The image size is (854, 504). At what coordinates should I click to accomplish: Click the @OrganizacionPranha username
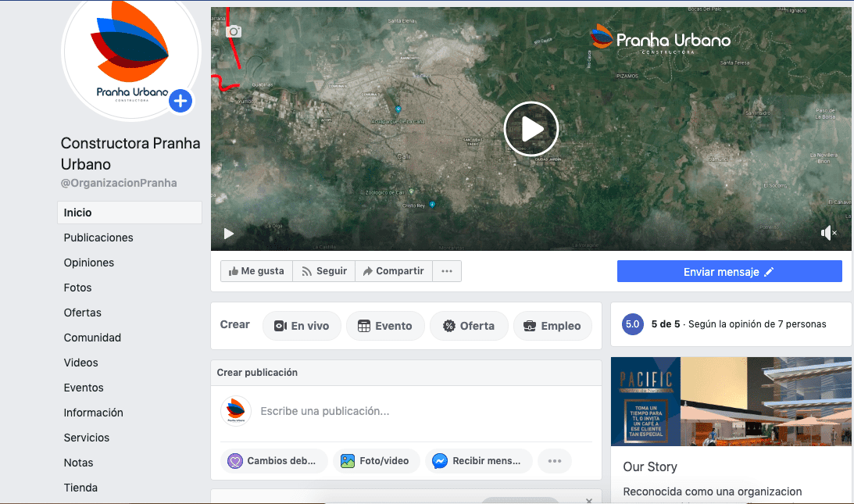(119, 183)
